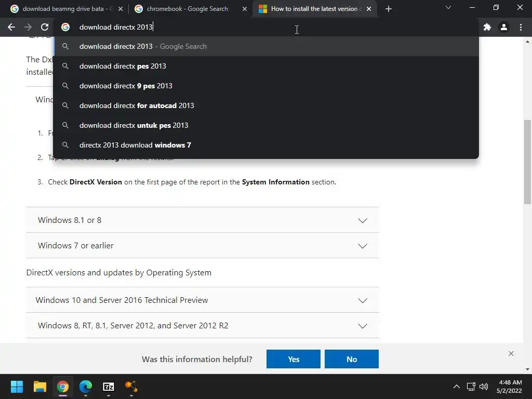The width and height of the screenshot is (532, 399).
Task: Open the network status tray icon
Action: [x=471, y=387]
